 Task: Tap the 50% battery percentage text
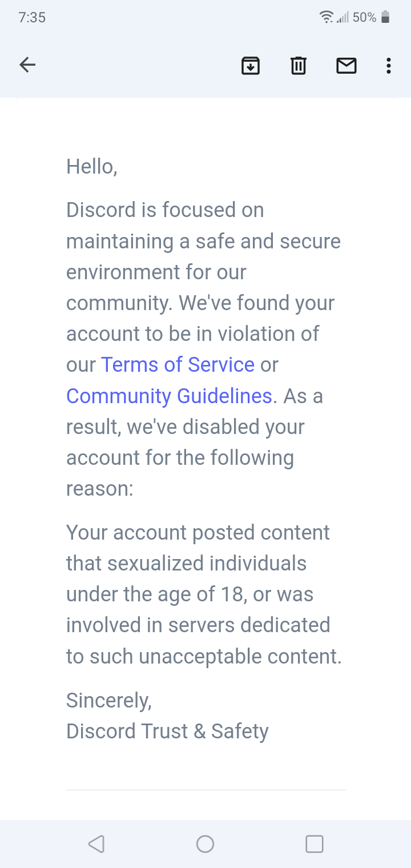[x=364, y=17]
